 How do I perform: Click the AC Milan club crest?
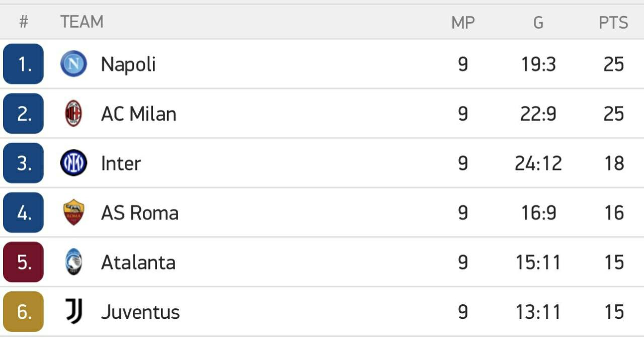pos(73,113)
